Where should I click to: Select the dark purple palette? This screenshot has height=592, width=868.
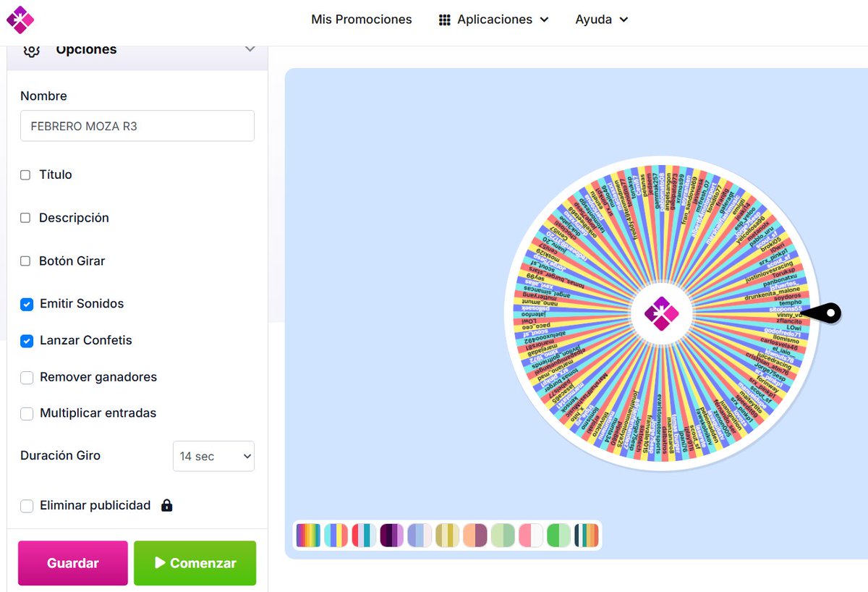tap(392, 536)
